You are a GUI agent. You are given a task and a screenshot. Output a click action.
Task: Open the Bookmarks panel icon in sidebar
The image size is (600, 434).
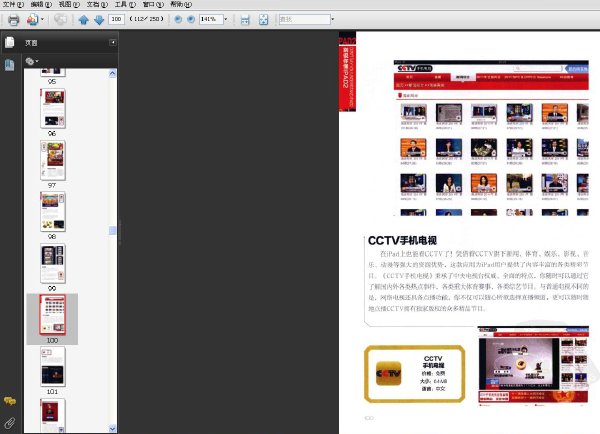(10, 65)
